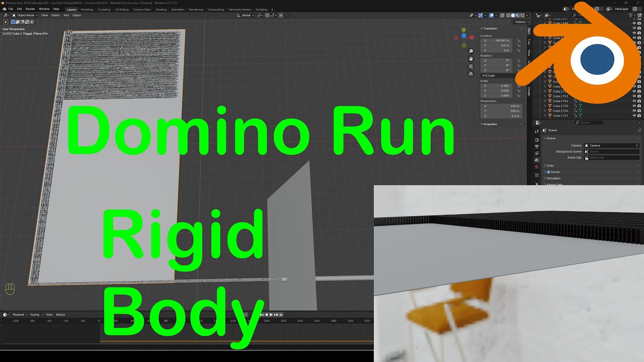Switch perspective/orthographic grid gizmo
Viewport: 644px width, 362px height.
[471, 73]
